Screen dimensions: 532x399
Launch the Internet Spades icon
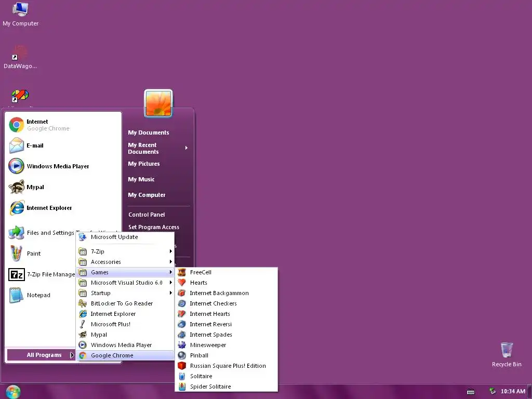[182, 335]
